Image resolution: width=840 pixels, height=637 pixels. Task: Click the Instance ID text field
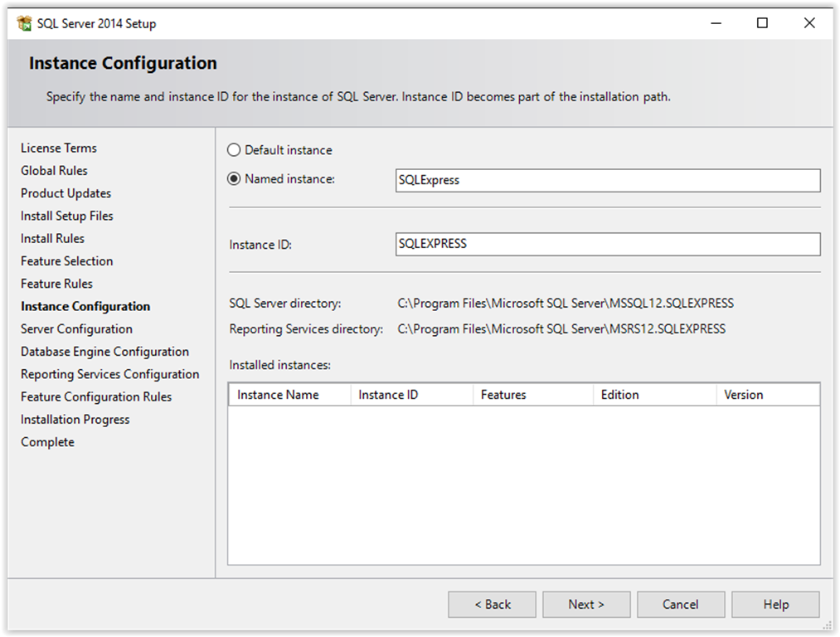point(608,244)
